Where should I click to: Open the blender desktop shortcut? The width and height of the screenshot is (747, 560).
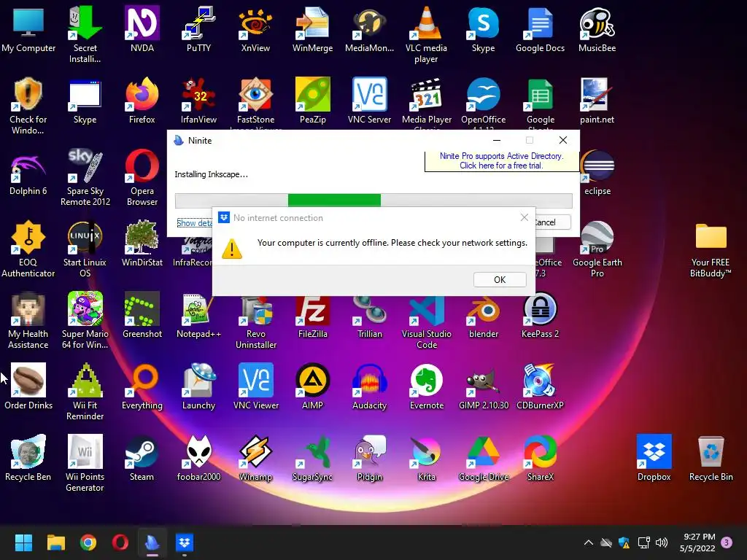click(484, 315)
